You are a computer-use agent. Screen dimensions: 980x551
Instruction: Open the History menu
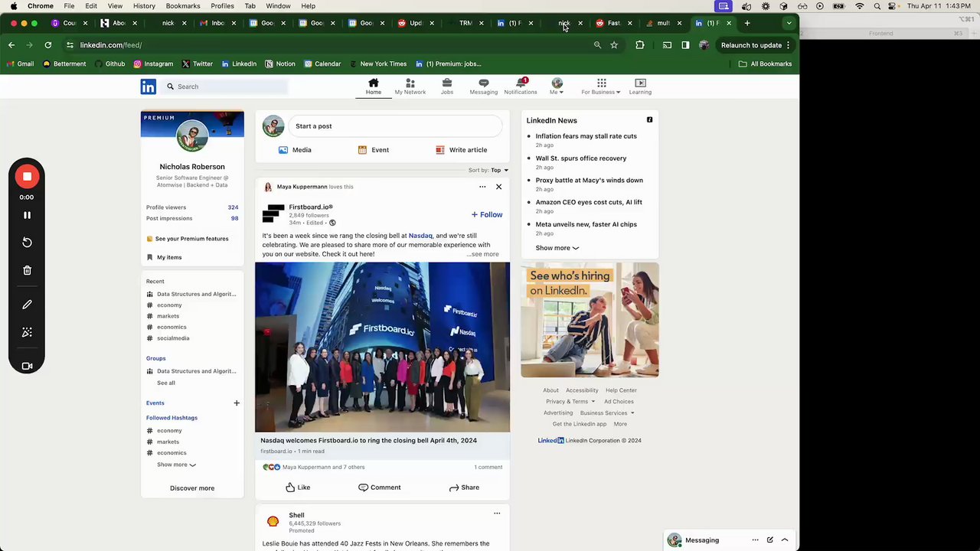144,6
